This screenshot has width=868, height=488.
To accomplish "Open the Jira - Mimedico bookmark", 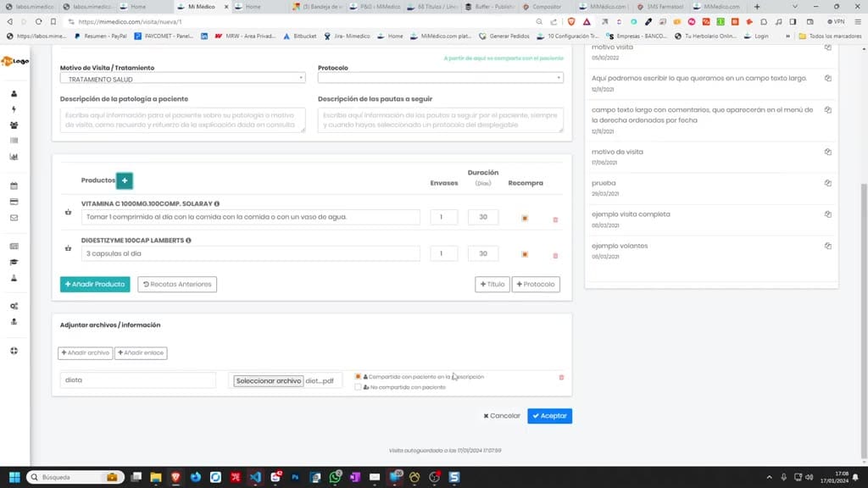I will tap(347, 36).
